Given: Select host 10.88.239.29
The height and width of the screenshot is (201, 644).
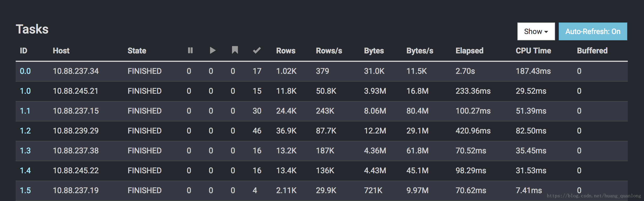Looking at the screenshot, I should tap(76, 131).
